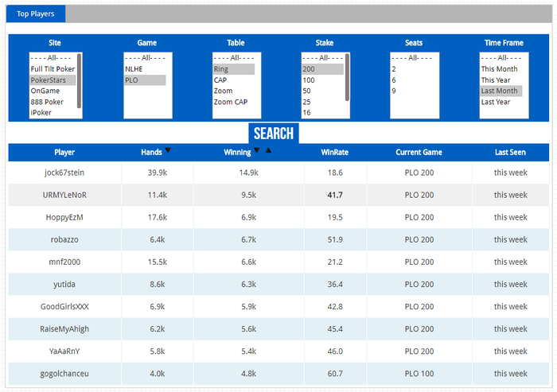Sort Winning column ascending arrow
Viewport: 557px width, 392px height.
(x=268, y=150)
